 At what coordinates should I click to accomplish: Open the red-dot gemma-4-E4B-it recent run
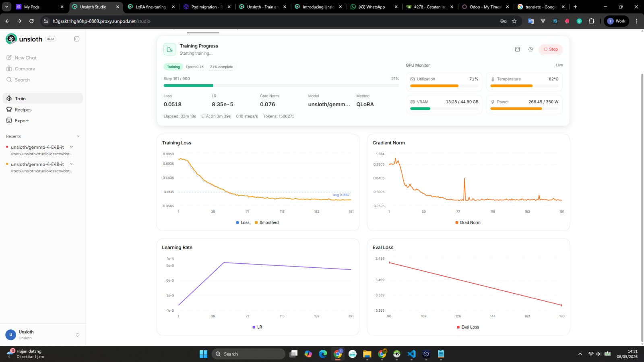(x=43, y=150)
